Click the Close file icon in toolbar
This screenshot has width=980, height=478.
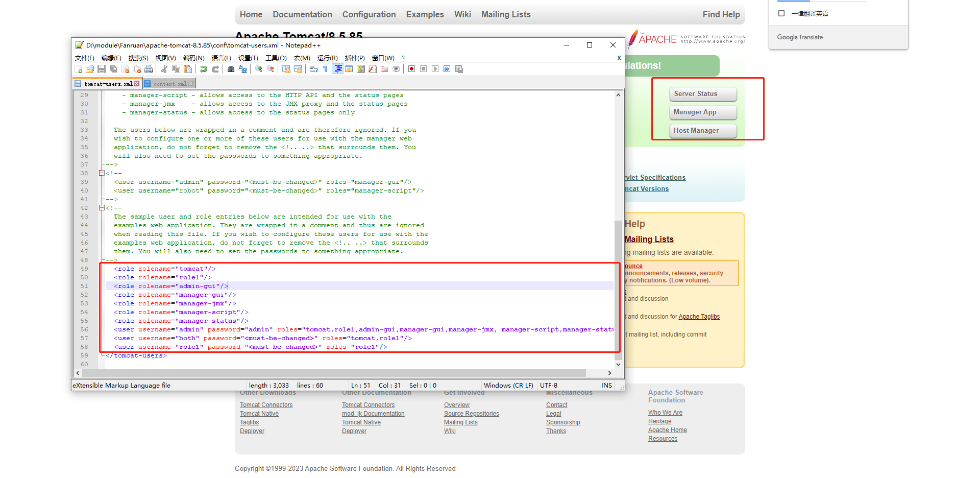click(126, 69)
